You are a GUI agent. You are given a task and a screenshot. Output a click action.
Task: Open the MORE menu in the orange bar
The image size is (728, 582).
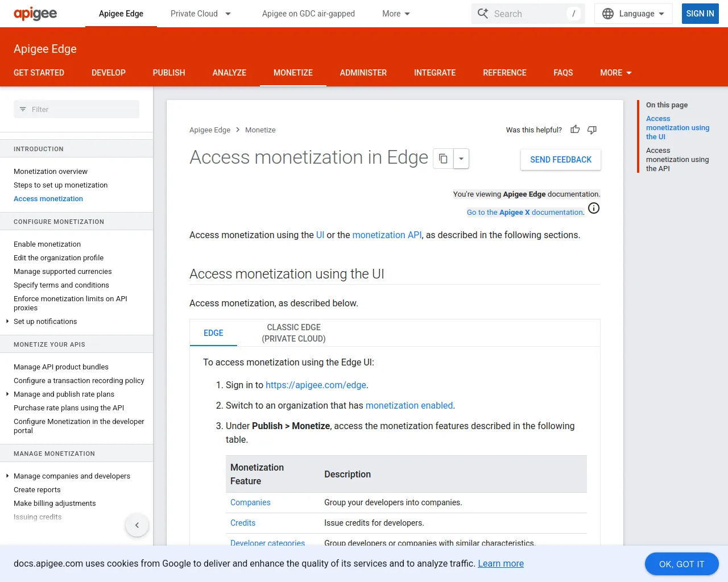point(616,73)
